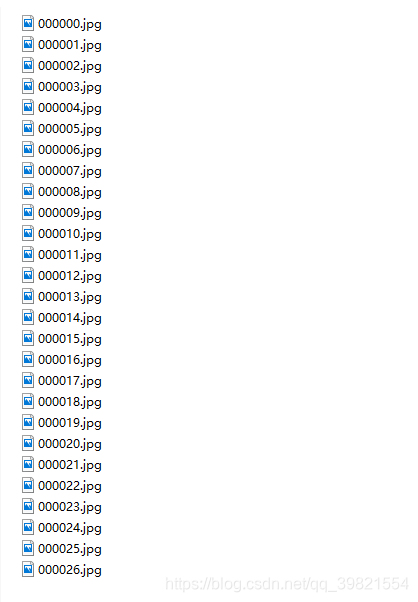Click the image icon beside 000015.jpg
The image size is (418, 602).
[28, 338]
